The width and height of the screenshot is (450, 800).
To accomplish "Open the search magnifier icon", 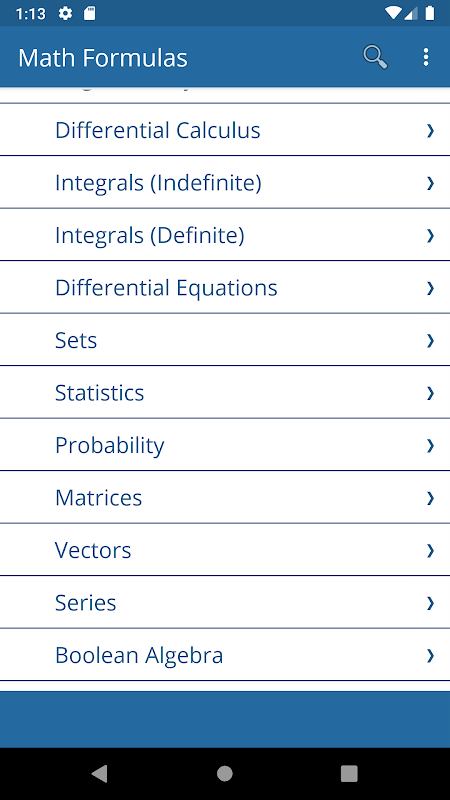I will [375, 57].
